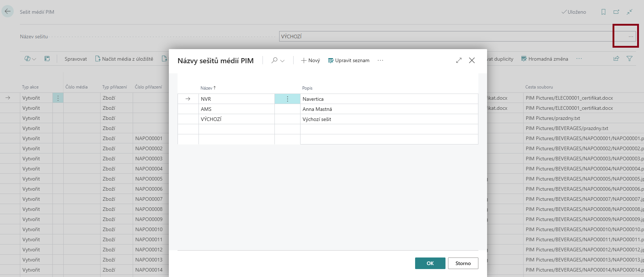Viewport: 644px width, 277px height.
Task: Select Upravit seznam action
Action: (x=349, y=60)
